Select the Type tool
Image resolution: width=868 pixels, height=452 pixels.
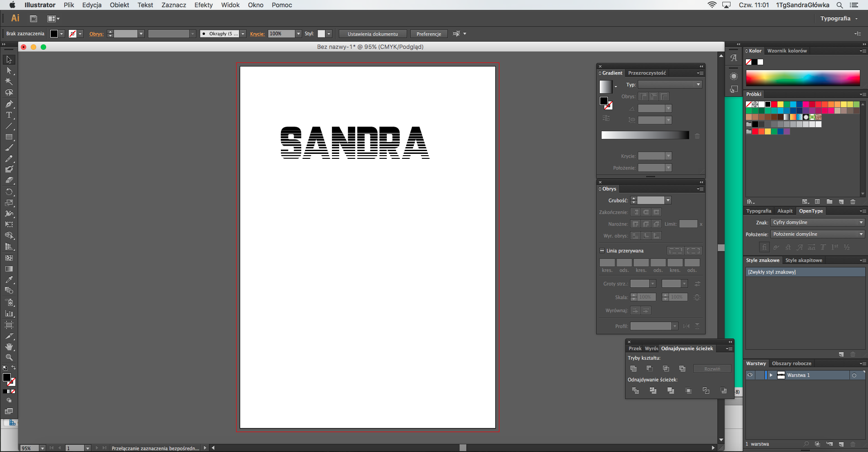pyautogui.click(x=9, y=115)
